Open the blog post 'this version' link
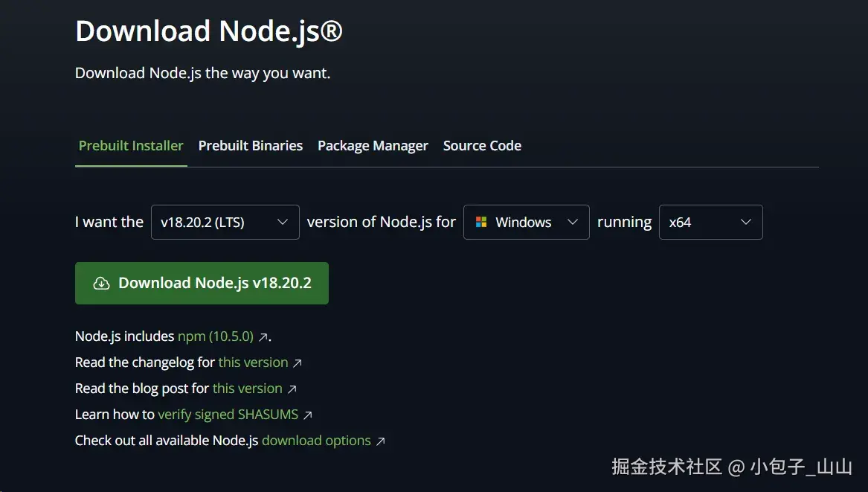Screen dimensions: 868x492 tap(248, 389)
